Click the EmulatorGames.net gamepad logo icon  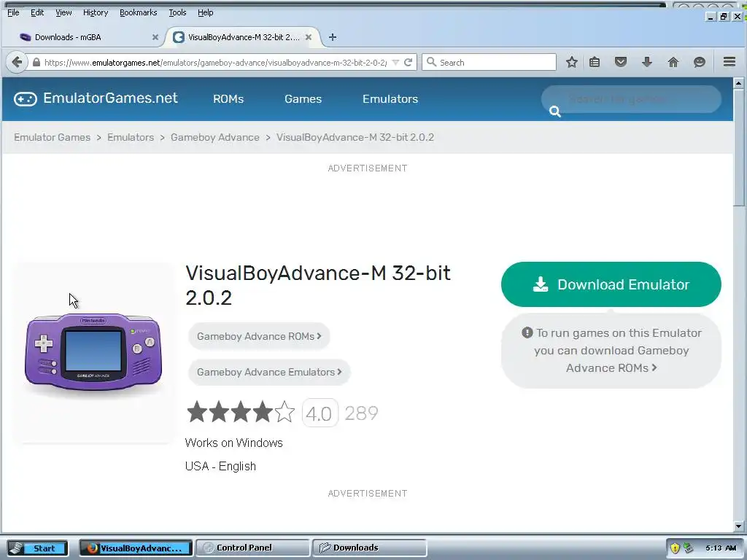(26, 98)
